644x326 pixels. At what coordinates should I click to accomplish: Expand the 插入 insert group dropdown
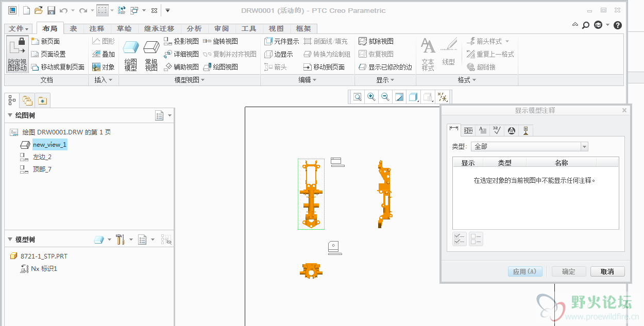click(104, 80)
